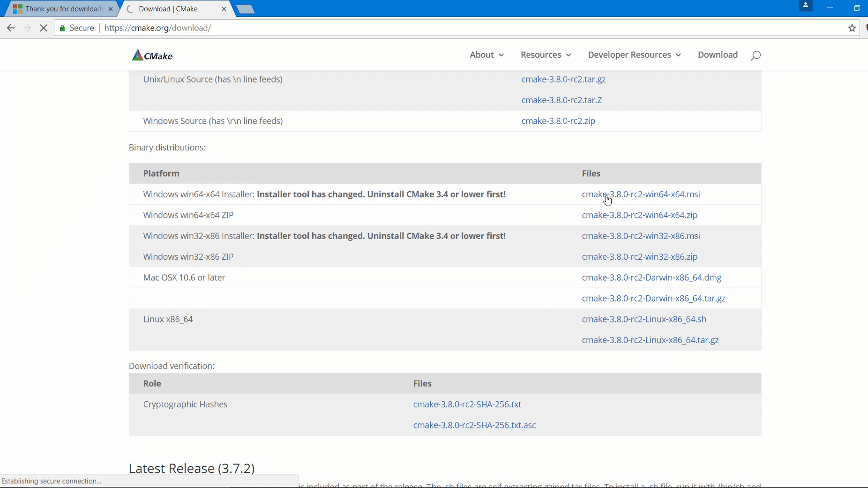
Task: Download cmake-3.8.0-rc2-win64-x64.msi
Action: click(641, 194)
